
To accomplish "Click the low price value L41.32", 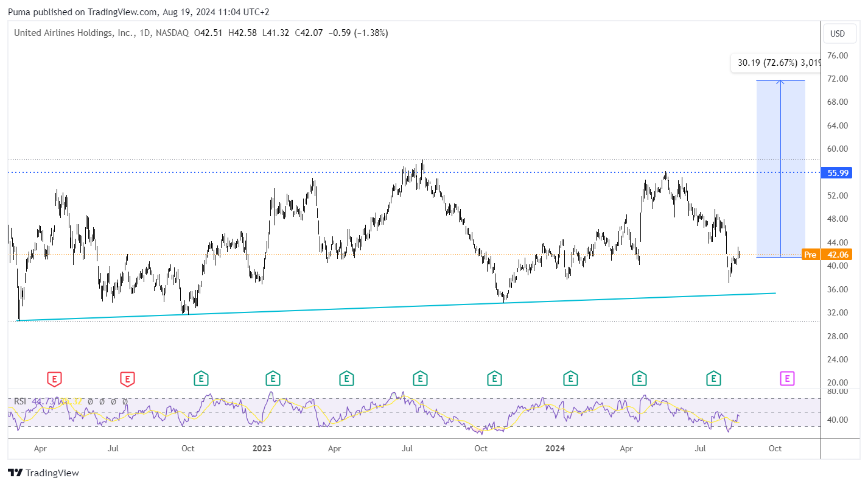I will pos(276,33).
